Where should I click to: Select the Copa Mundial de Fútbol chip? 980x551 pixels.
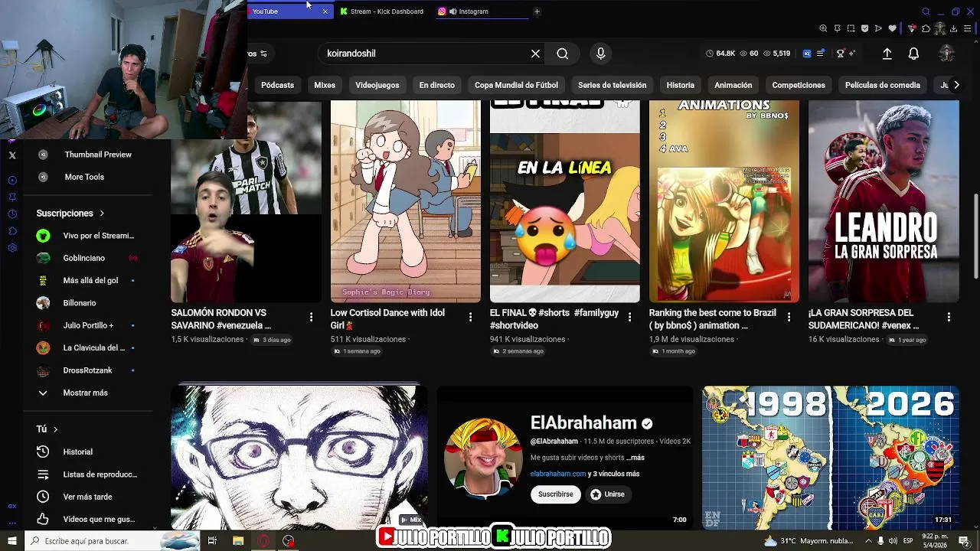coord(516,85)
